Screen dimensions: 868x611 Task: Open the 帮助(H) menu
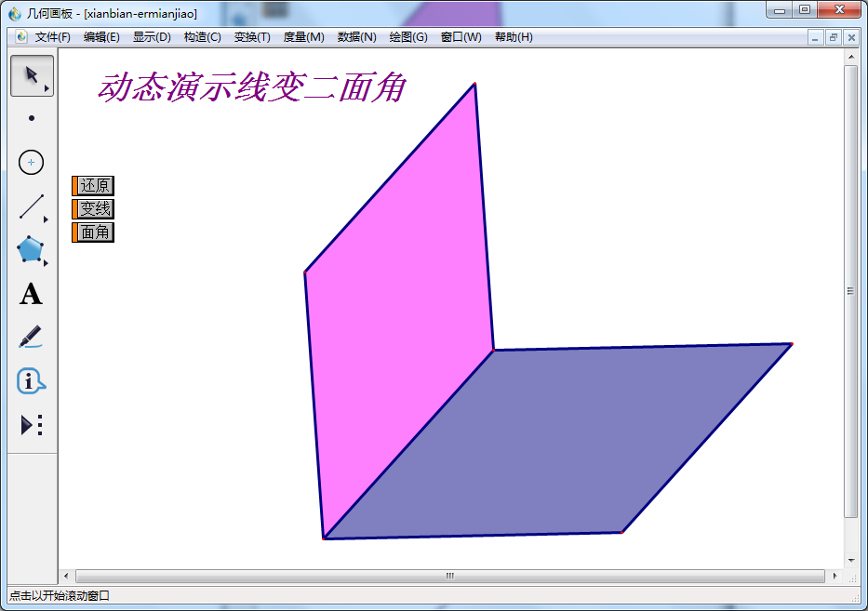click(514, 37)
